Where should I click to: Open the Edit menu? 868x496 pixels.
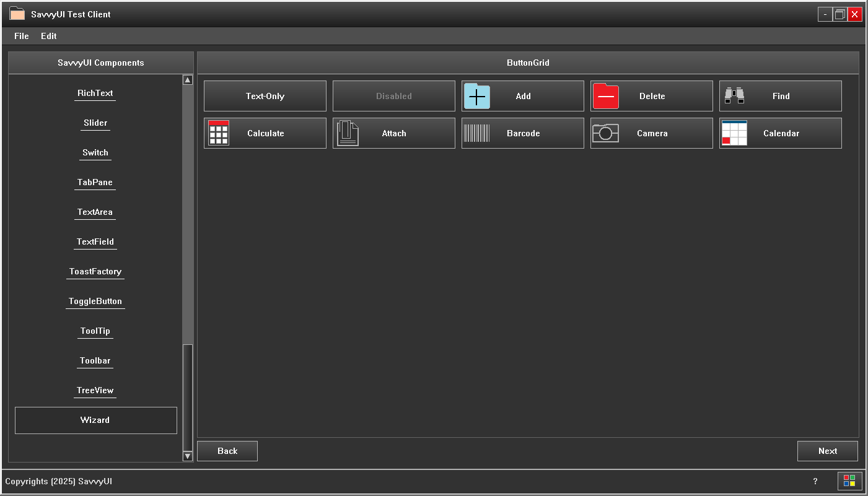point(48,36)
